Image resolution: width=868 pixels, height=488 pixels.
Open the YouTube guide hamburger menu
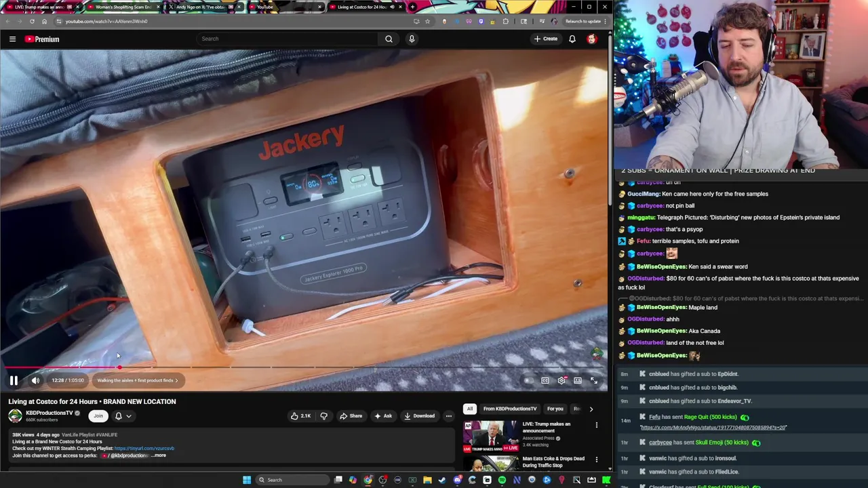[12, 39]
